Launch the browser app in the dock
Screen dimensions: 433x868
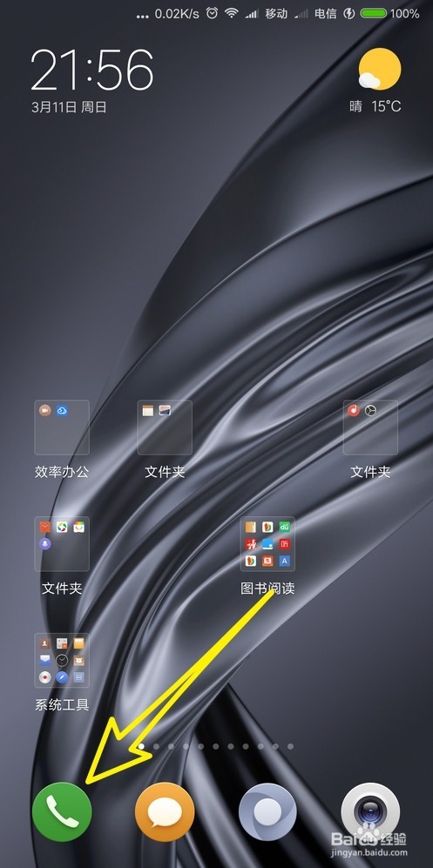[x=267, y=811]
